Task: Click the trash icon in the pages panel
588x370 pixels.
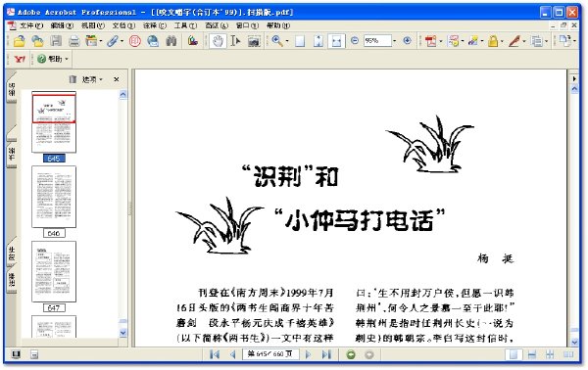Action: [x=73, y=79]
